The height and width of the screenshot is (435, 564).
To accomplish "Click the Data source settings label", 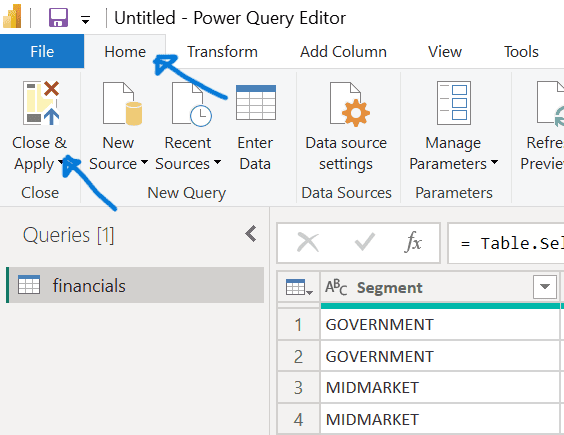I will click(346, 153).
